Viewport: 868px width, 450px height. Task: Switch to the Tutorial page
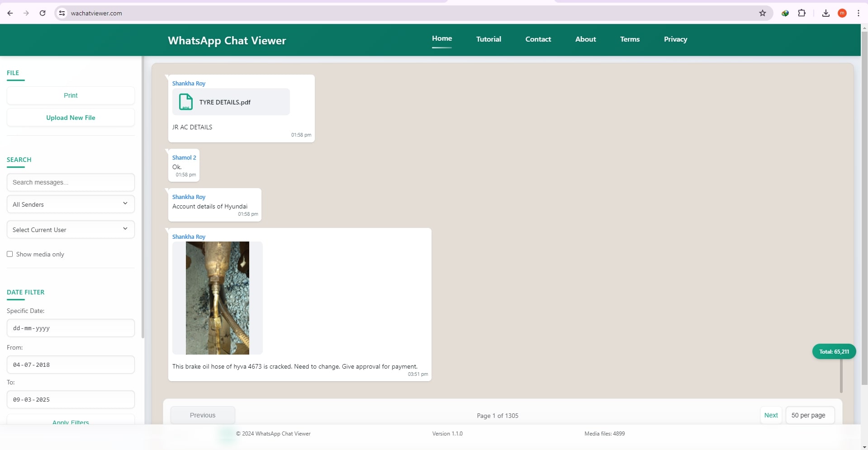[489, 39]
